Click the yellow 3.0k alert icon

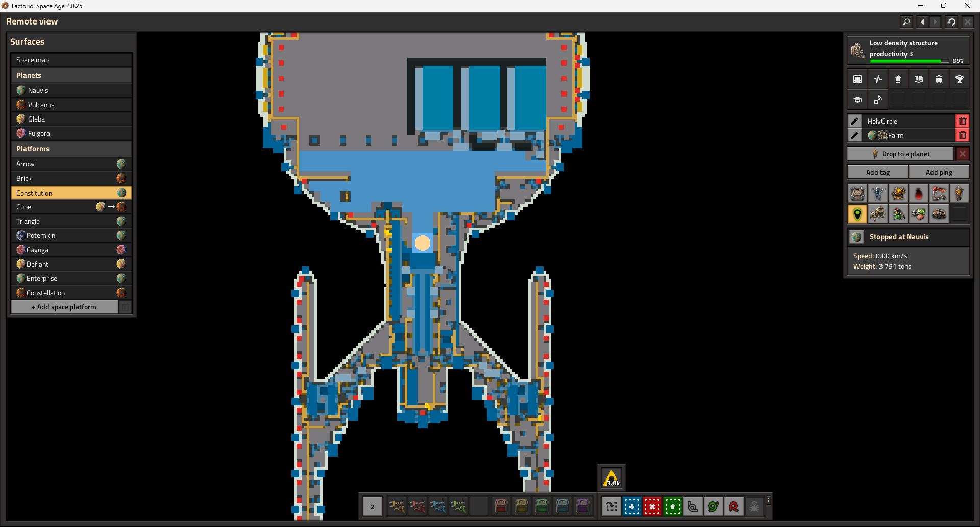point(611,478)
